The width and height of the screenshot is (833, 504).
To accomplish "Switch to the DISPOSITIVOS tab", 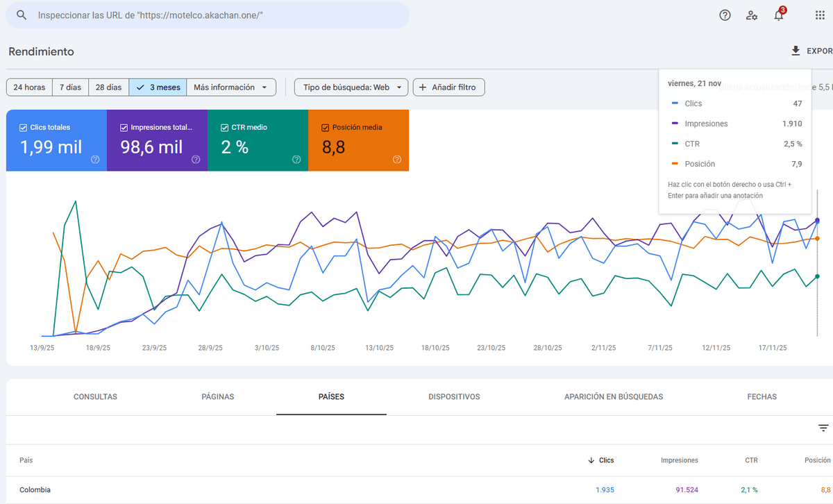I will (454, 397).
